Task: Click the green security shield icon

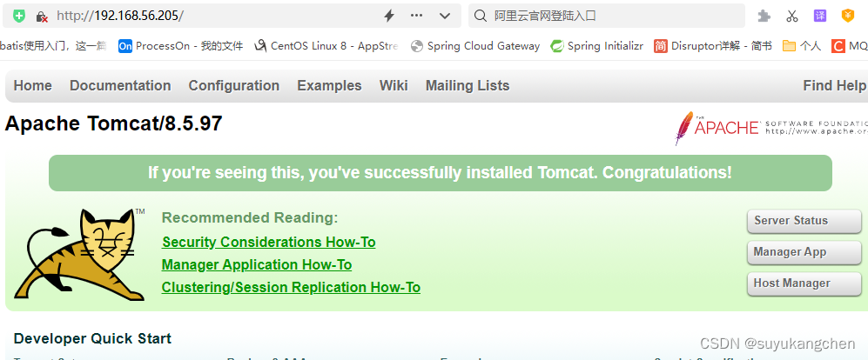Action: [20, 16]
